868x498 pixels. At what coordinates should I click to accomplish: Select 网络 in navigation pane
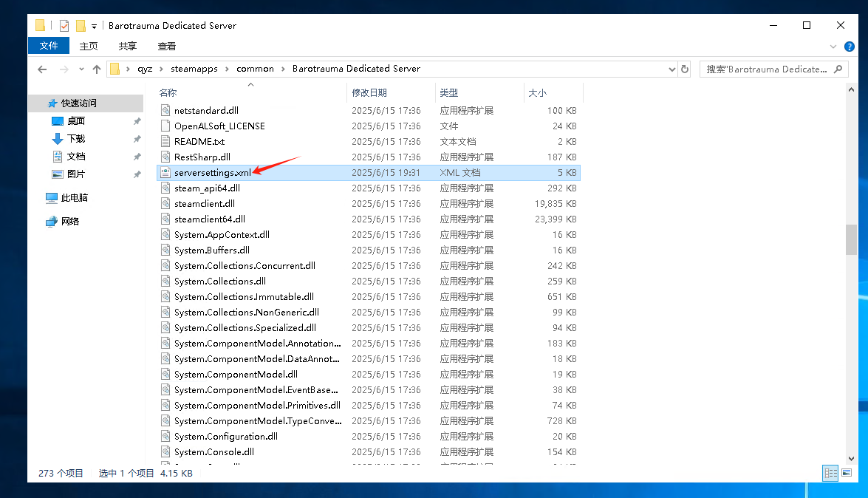point(69,221)
